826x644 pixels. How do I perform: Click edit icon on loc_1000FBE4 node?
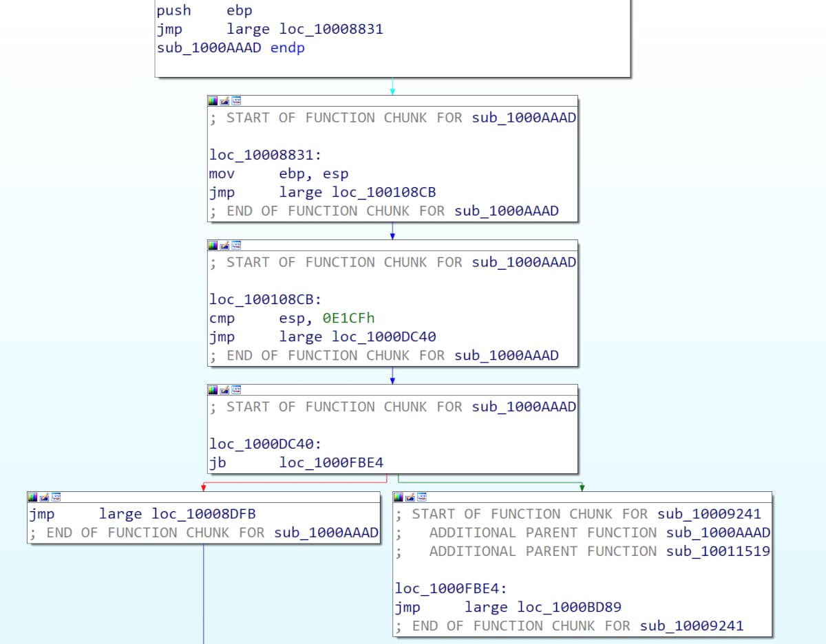tap(410, 497)
